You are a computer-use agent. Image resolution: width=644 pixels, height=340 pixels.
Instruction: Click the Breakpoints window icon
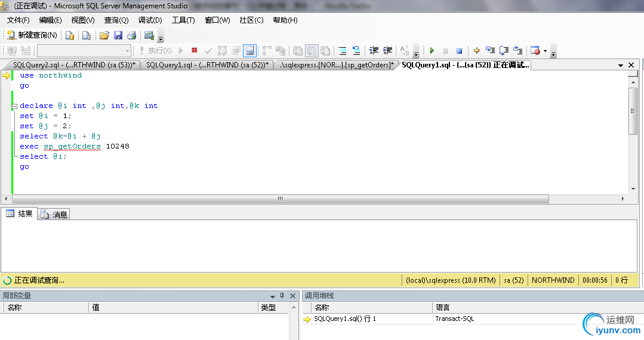[535, 51]
